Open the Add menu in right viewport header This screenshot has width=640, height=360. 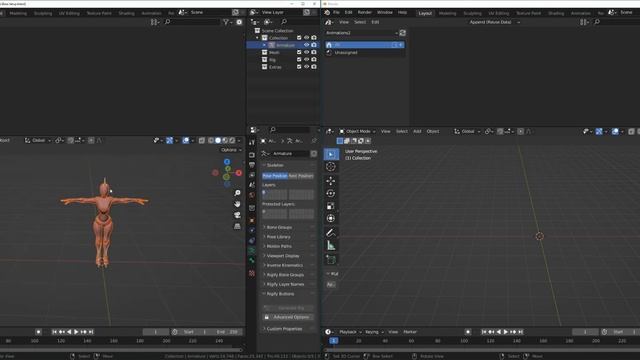(417, 131)
